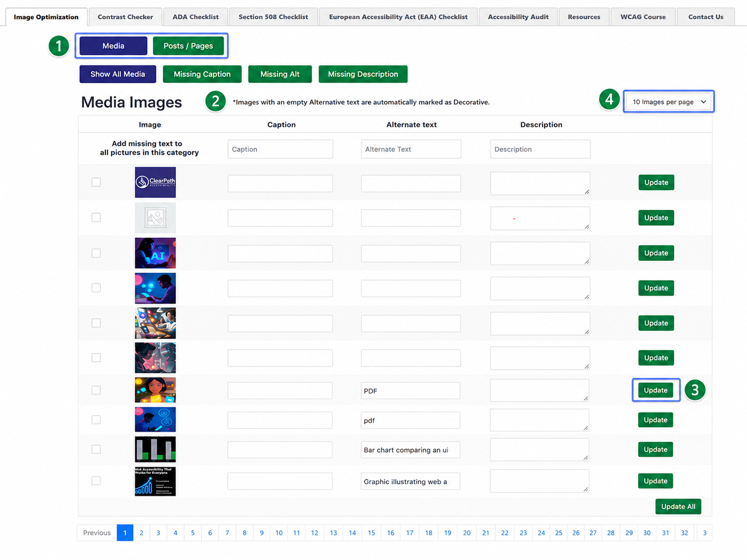Go to the European Accessibility Act (EAA) Checklist tab
The height and width of the screenshot is (560, 747).
click(x=398, y=17)
